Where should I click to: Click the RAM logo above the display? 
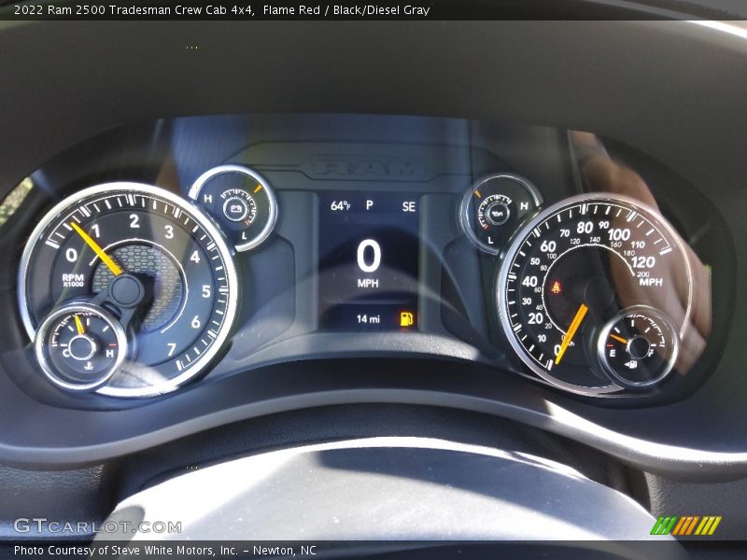pos(367,168)
